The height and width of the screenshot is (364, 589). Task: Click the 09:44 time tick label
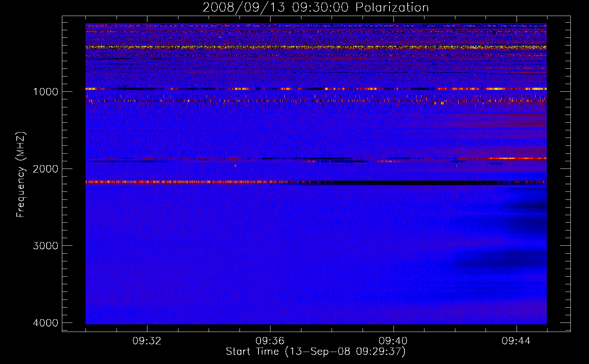516,341
